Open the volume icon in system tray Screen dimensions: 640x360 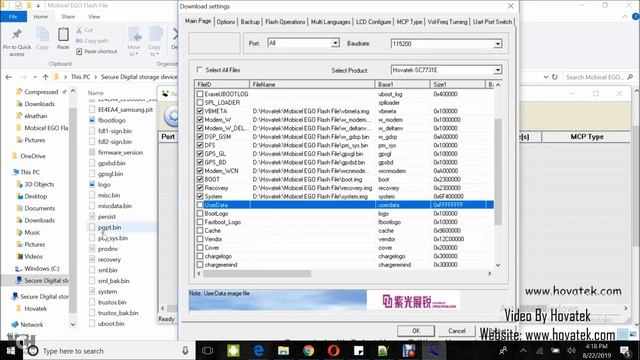click(x=571, y=351)
